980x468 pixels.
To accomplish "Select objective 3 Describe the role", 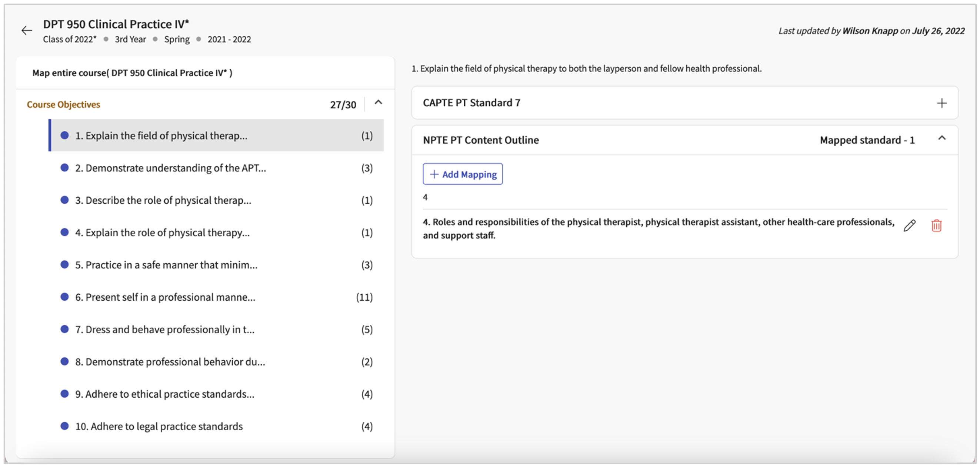I will (163, 200).
